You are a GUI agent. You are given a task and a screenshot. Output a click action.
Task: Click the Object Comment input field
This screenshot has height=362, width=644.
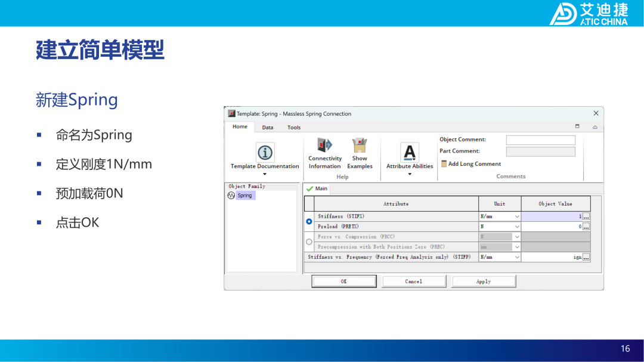(540, 140)
